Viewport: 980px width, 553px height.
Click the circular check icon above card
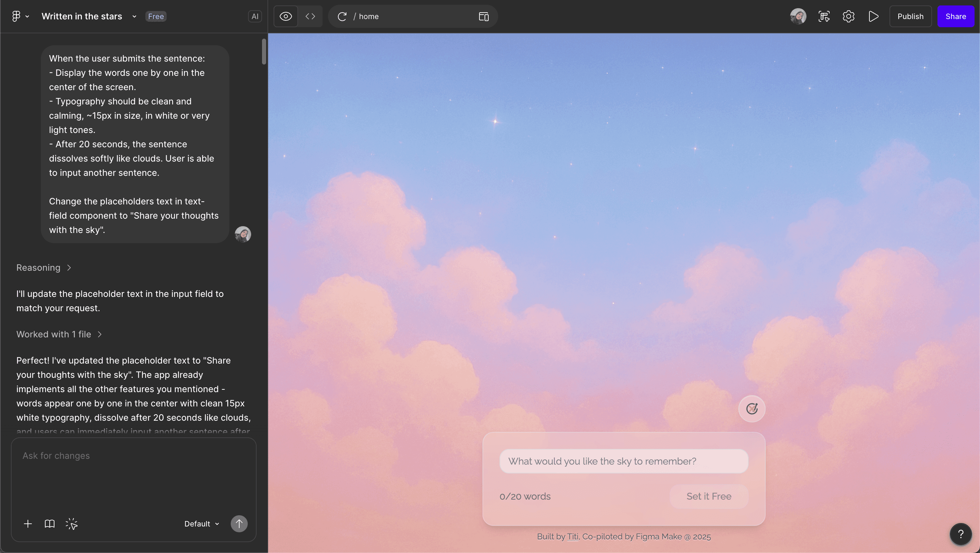click(x=752, y=408)
